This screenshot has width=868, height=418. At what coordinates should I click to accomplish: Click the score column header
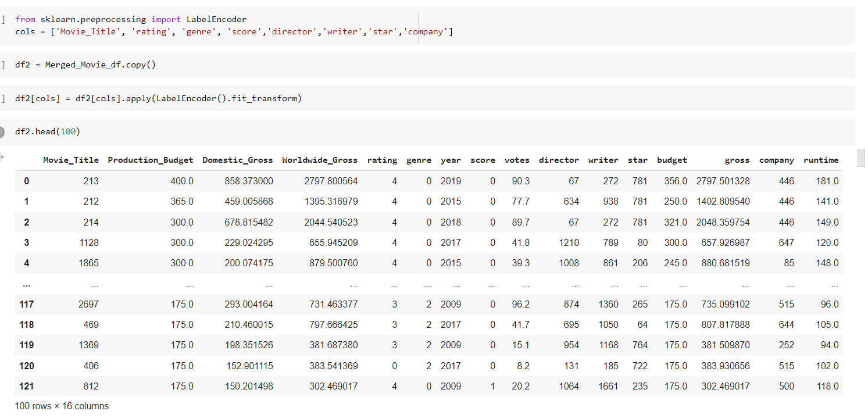pos(483,160)
